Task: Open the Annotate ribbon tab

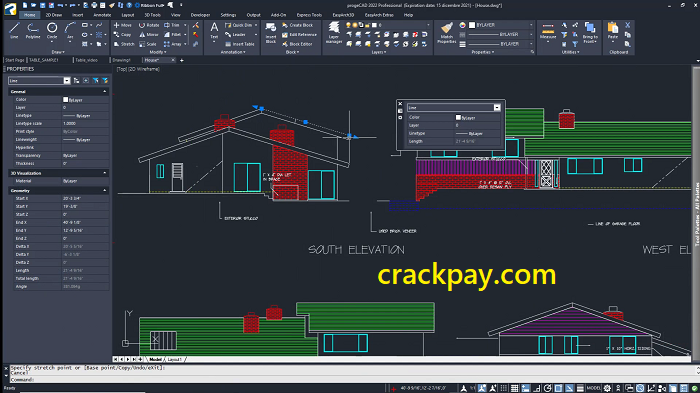Action: 102,15
